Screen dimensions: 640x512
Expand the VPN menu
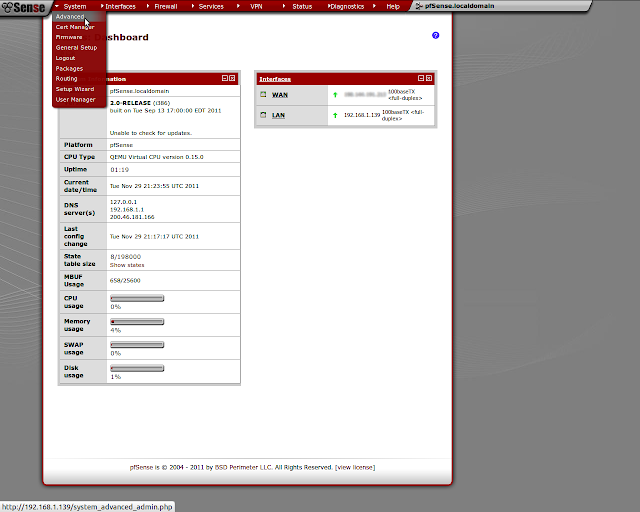tap(256, 7)
